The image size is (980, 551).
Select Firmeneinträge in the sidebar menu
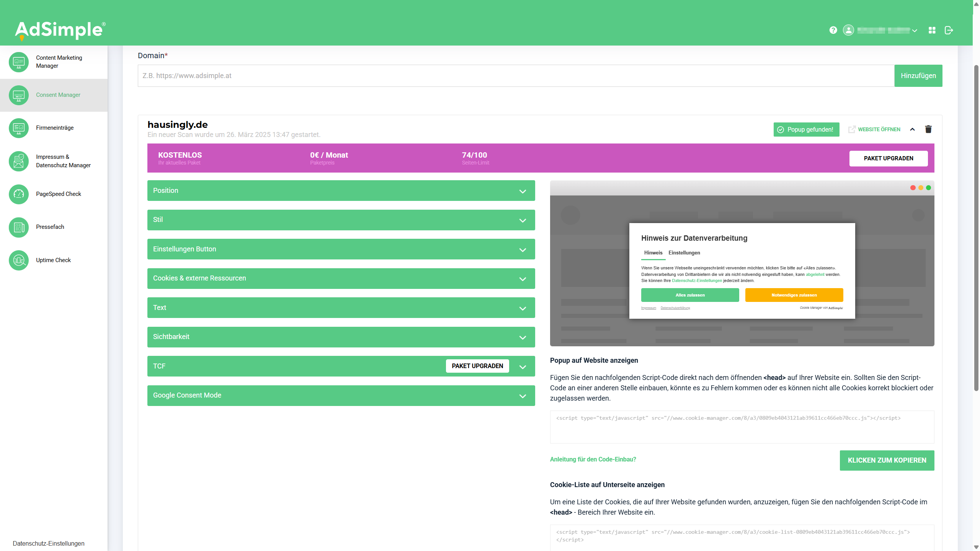(x=55, y=128)
